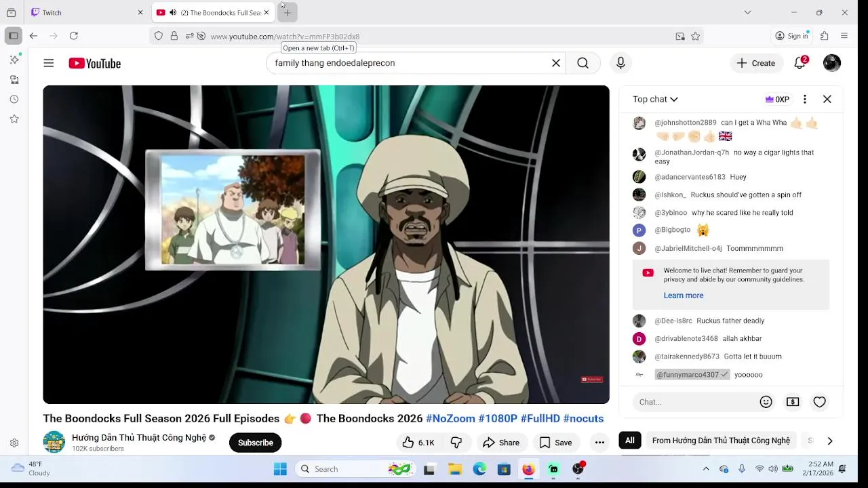Open Learn more chat guidelines link
This screenshot has width=868, height=488.
coord(684,296)
